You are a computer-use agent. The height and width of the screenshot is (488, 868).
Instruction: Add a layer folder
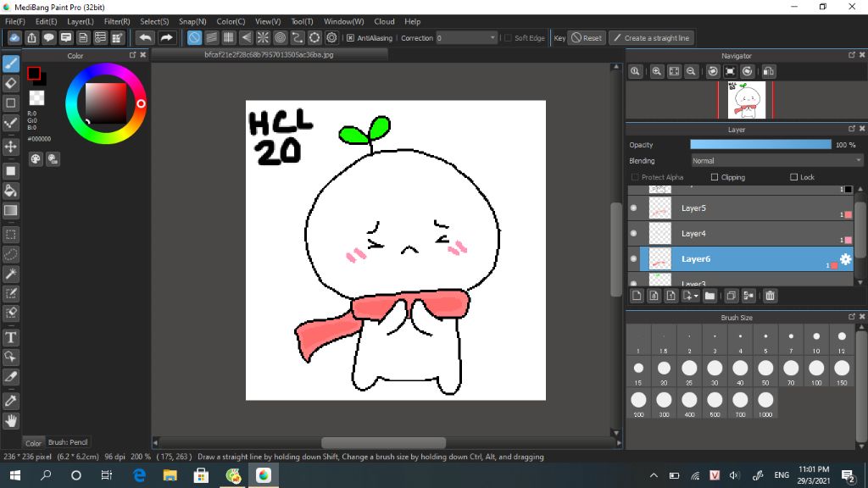(x=709, y=296)
